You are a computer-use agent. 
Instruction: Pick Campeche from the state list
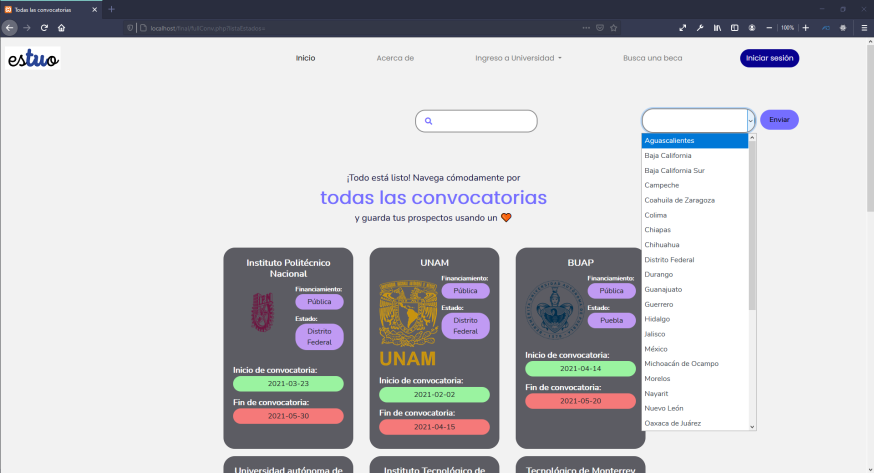(x=695, y=186)
